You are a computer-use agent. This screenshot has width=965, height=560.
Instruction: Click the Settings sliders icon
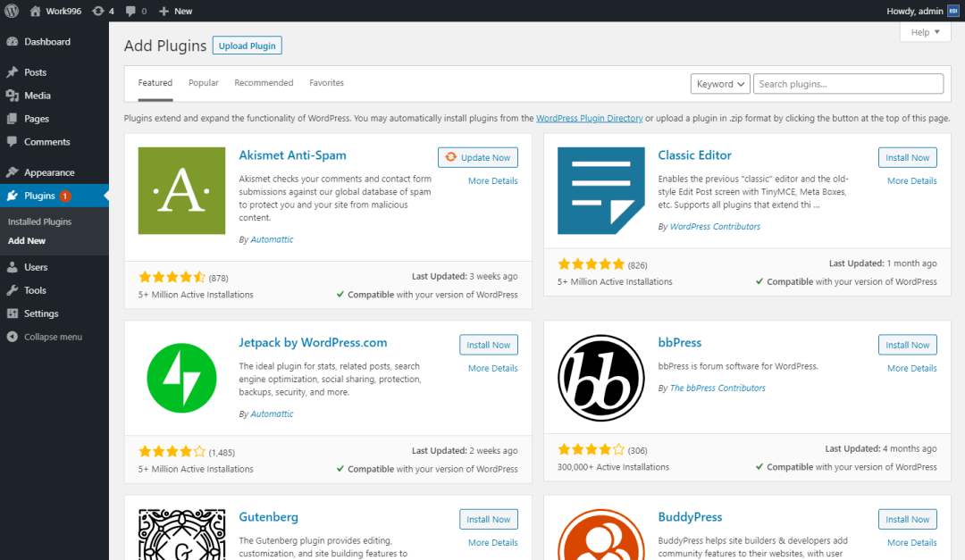coord(13,313)
